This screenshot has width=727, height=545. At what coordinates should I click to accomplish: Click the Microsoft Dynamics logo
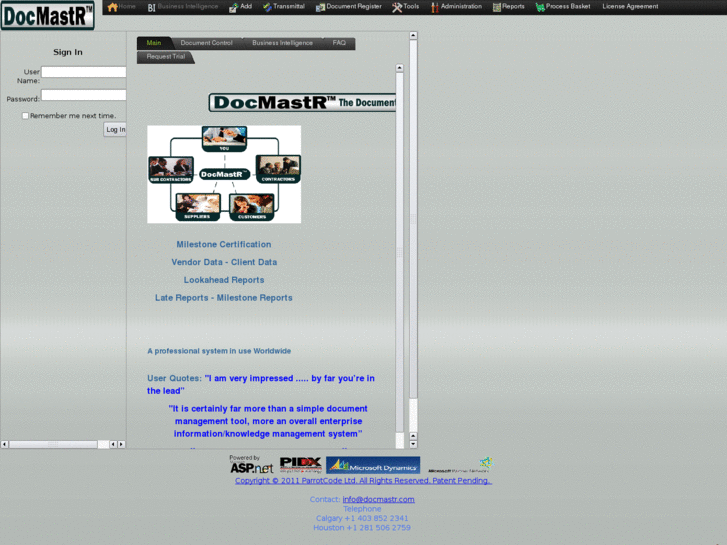pos(373,465)
